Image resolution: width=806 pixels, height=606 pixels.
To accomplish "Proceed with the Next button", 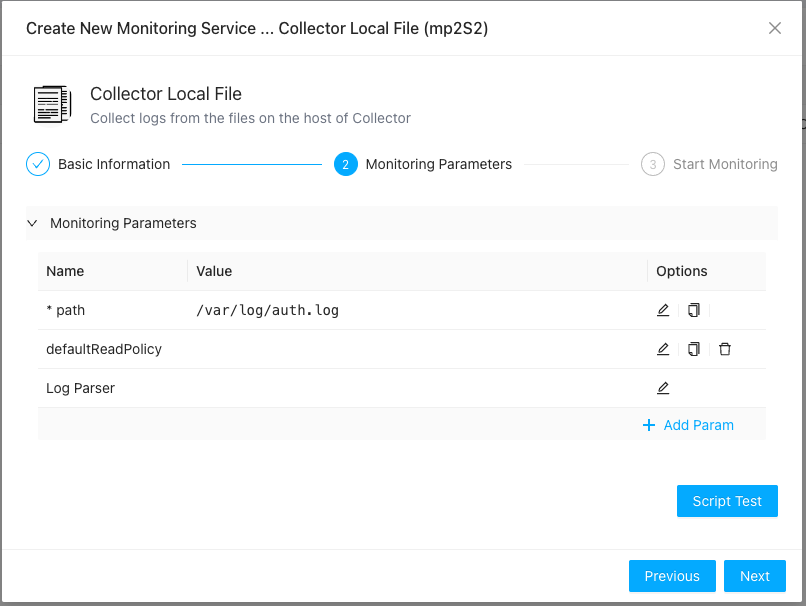I will [755, 576].
